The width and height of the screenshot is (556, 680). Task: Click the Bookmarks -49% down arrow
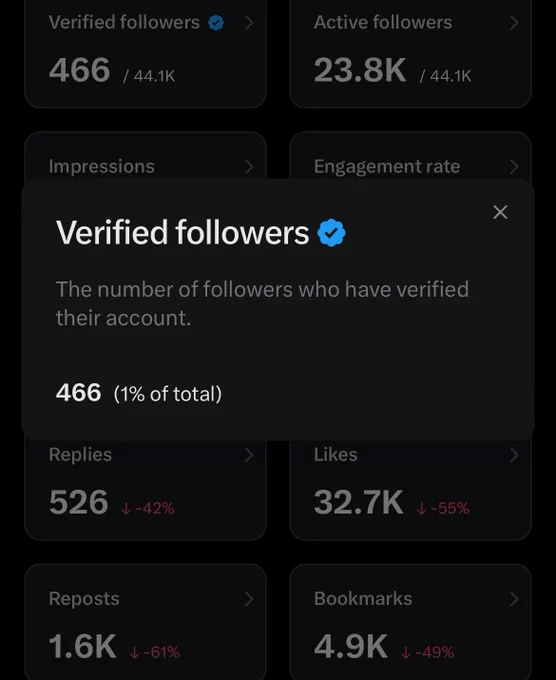pyautogui.click(x=406, y=652)
